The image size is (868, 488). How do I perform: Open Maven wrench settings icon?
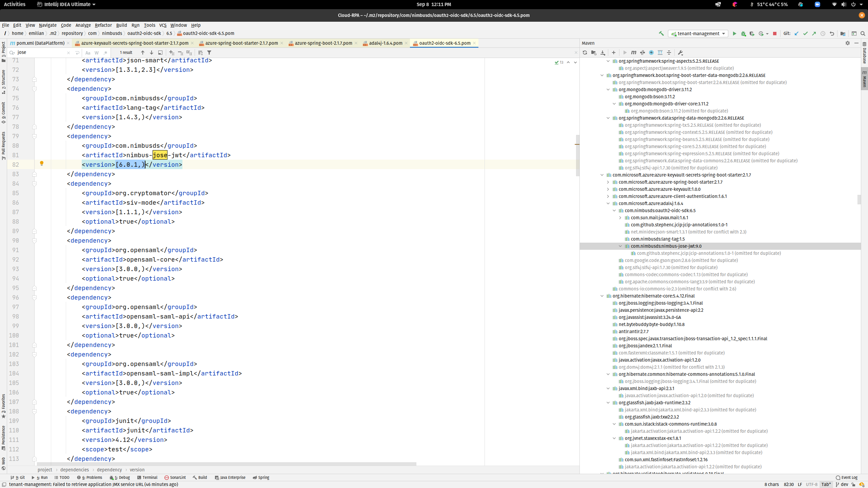click(x=680, y=53)
